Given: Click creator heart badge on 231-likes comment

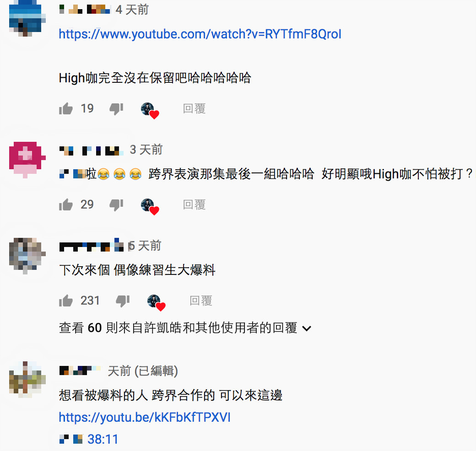Looking at the screenshot, I should (157, 303).
